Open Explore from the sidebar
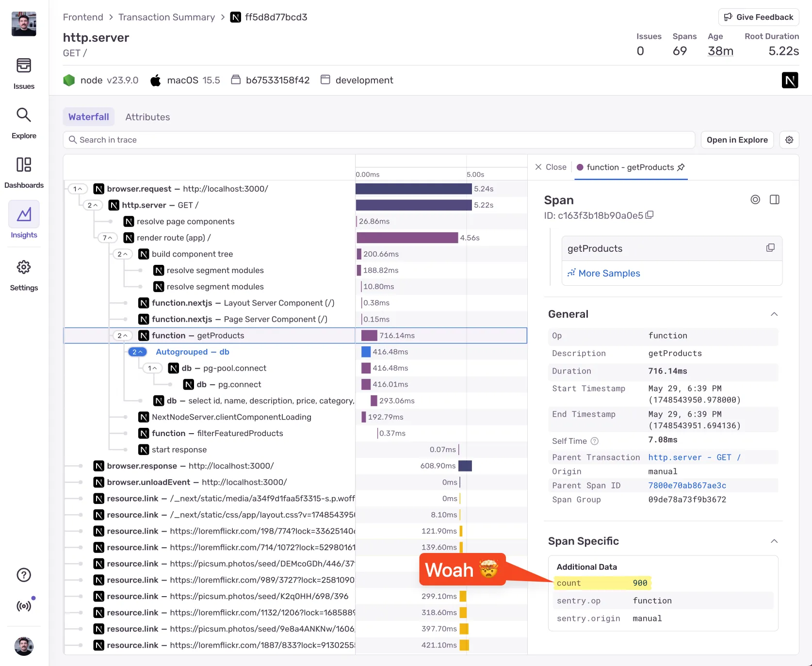812x666 pixels. coord(23,122)
